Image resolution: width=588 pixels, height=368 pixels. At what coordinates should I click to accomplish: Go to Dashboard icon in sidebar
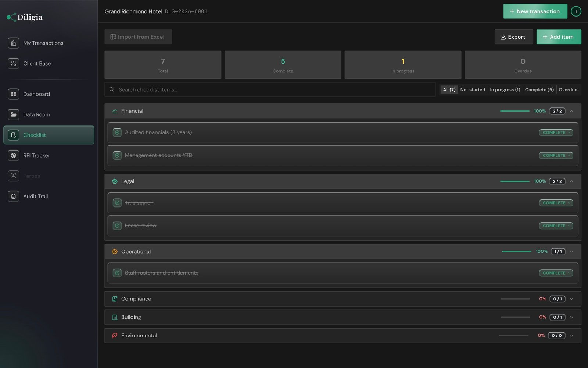tap(14, 94)
